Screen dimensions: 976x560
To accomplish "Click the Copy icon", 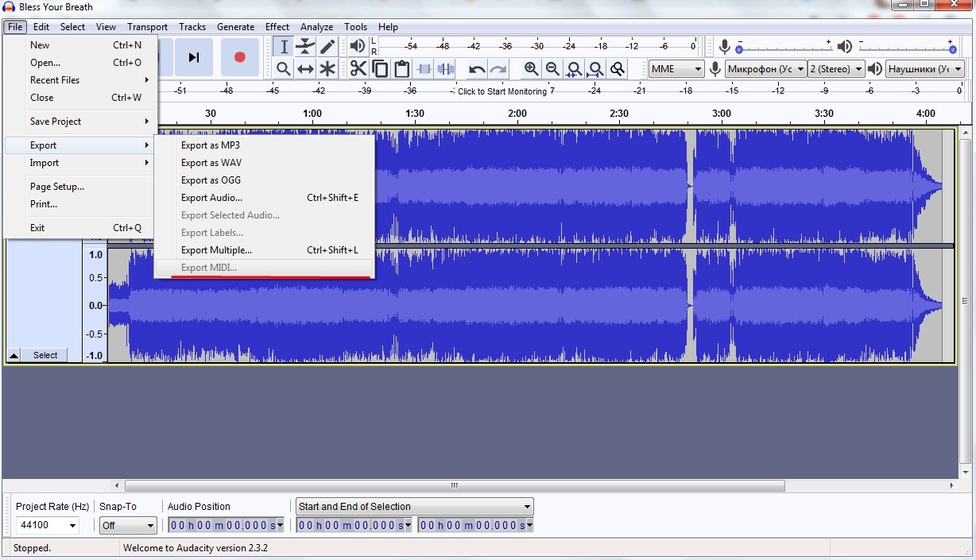I will click(x=380, y=69).
